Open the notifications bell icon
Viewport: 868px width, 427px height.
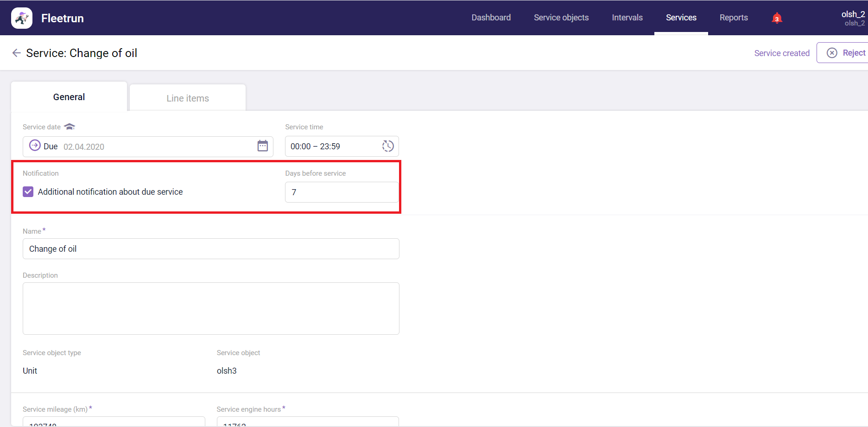pos(777,18)
